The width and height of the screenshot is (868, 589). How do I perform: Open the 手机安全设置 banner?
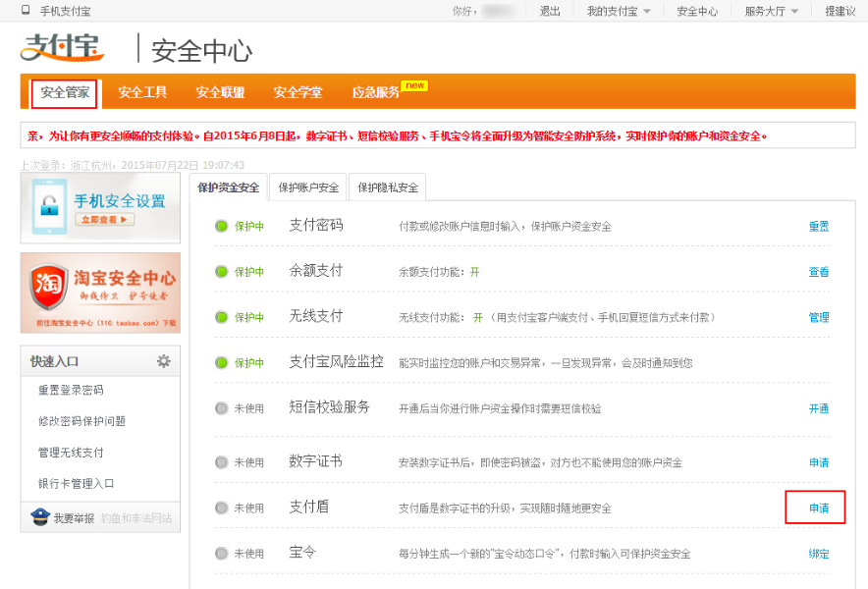[x=100, y=207]
